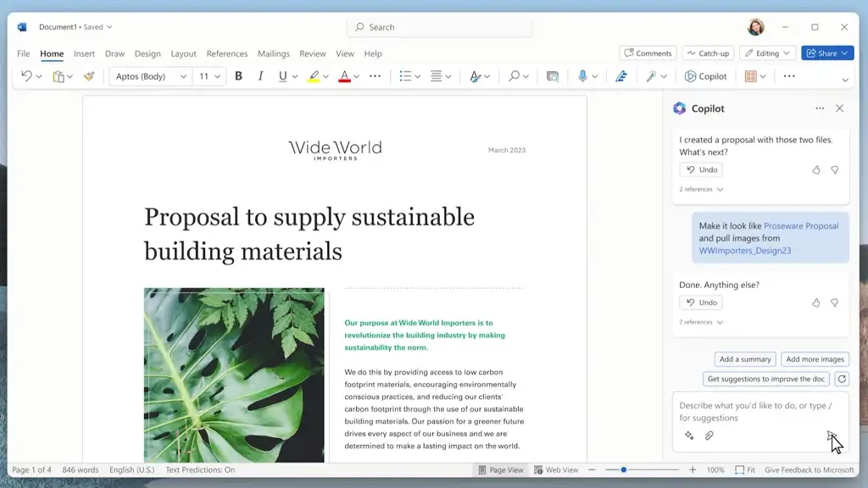
Task: Toggle italic formatting
Action: click(260, 76)
